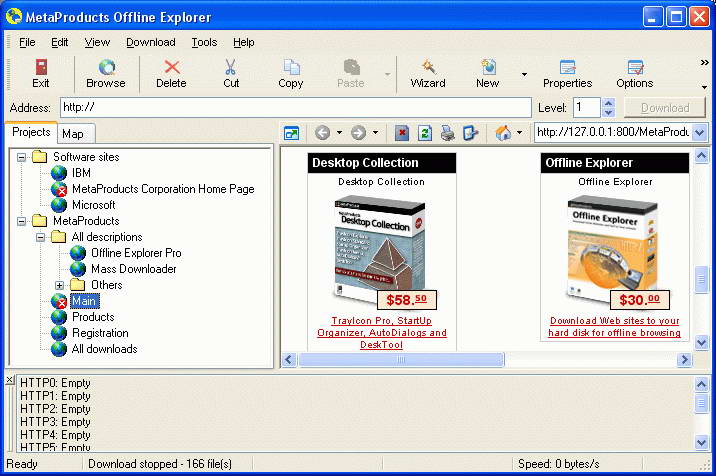
Task: Click into the Address input field
Action: tap(294, 108)
